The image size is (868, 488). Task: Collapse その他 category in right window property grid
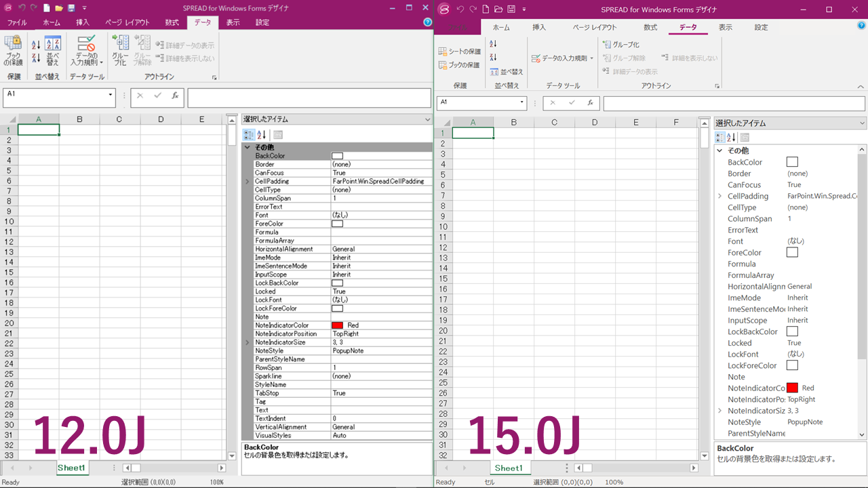(x=719, y=150)
